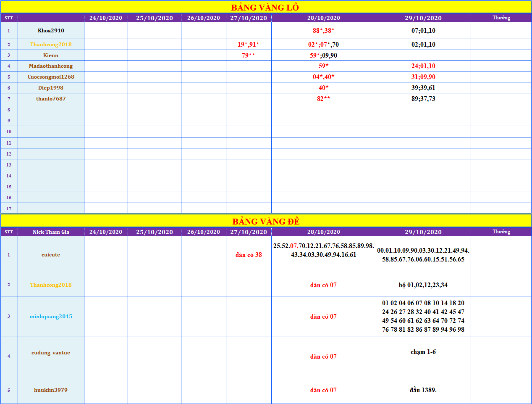This screenshot has height=404, width=532.
Task: Click the '59*' cell in Madaothanhcong row
Action: [324, 66]
